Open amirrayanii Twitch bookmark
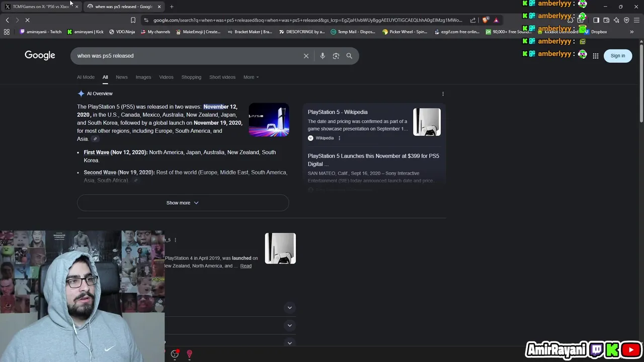This screenshot has width=644, height=362. tap(40, 32)
